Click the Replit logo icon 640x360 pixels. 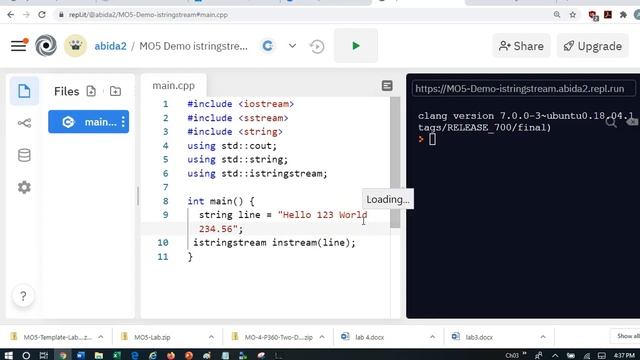46,45
